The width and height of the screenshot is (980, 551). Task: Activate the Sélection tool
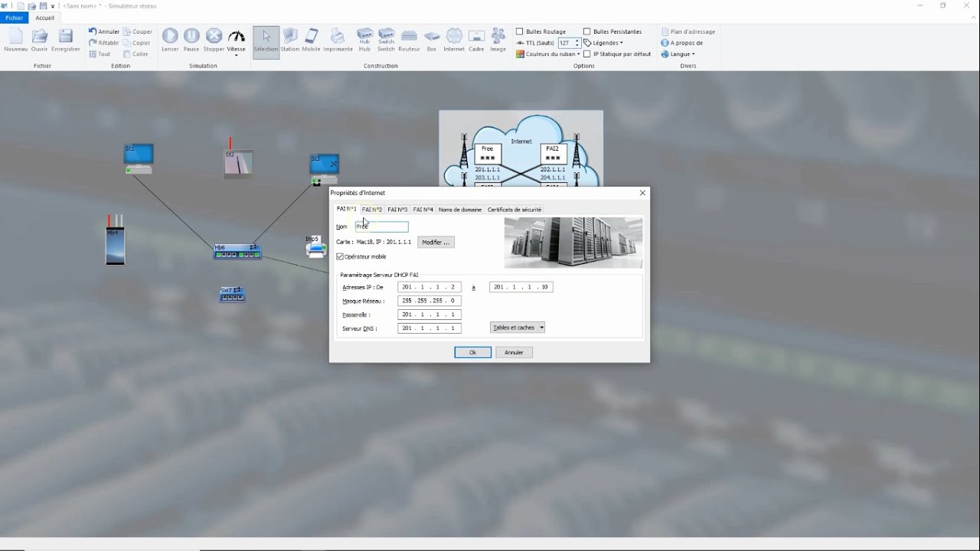[x=266, y=42]
